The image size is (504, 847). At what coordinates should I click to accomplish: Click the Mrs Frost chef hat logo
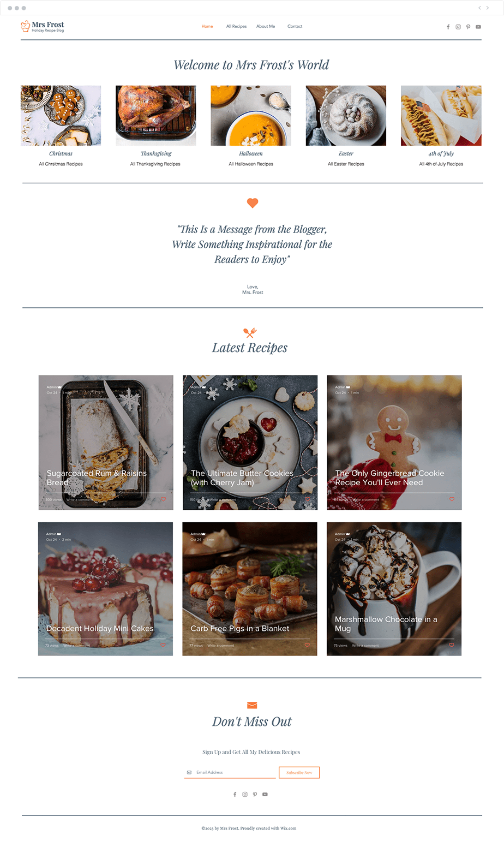pyautogui.click(x=25, y=26)
